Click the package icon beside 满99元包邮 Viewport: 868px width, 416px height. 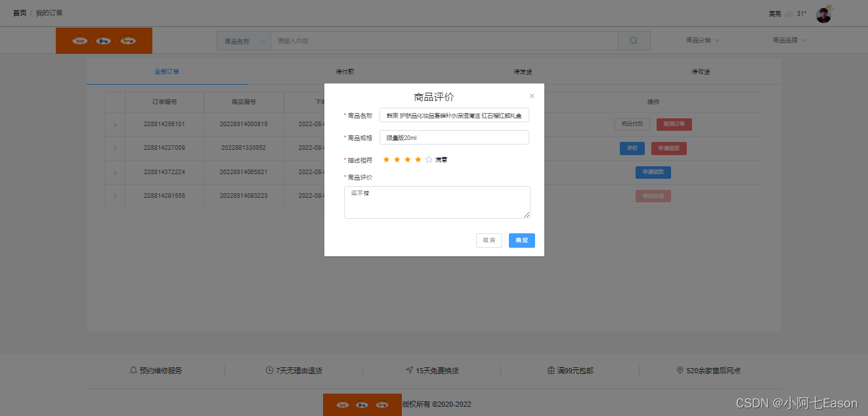click(550, 370)
